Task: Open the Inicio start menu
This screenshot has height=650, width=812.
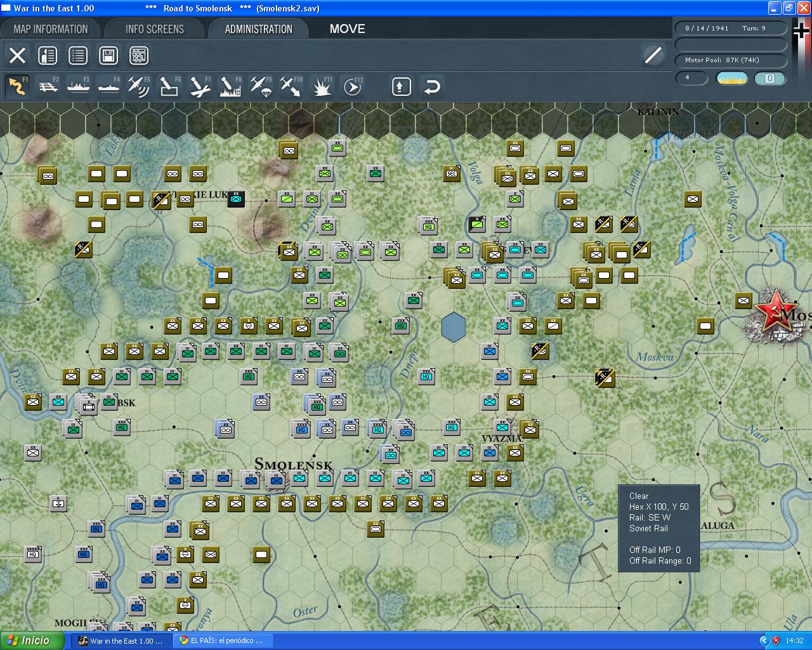Action: [32, 640]
